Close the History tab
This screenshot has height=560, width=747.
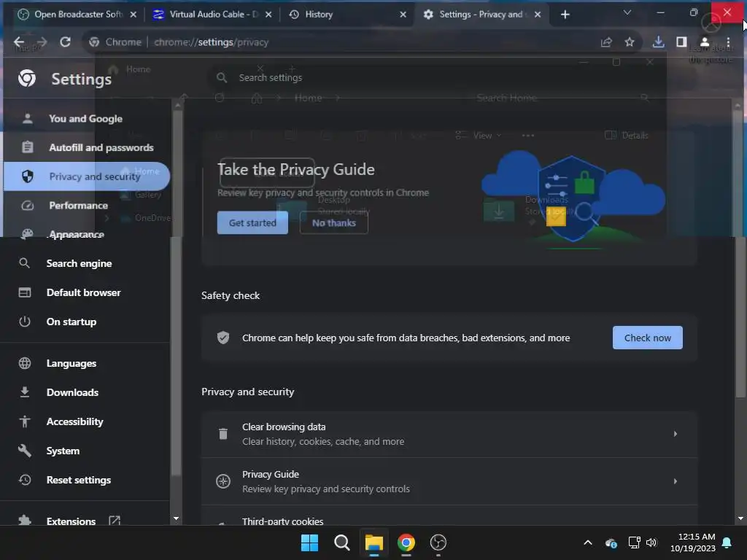(403, 15)
